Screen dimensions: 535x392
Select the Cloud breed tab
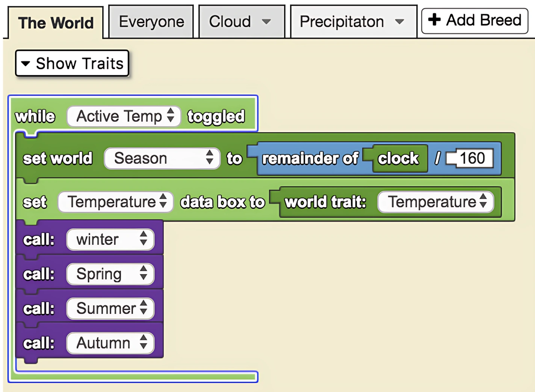click(x=231, y=21)
